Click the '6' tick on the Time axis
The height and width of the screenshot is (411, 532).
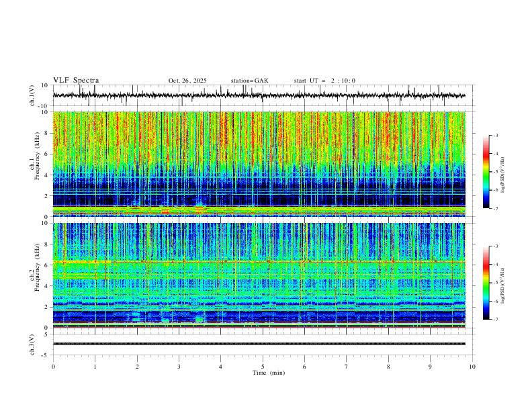[x=304, y=367]
